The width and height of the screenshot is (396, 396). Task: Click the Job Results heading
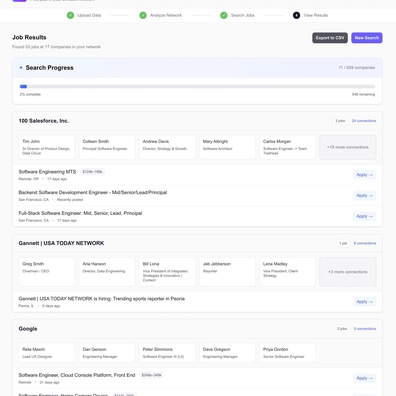tap(29, 37)
